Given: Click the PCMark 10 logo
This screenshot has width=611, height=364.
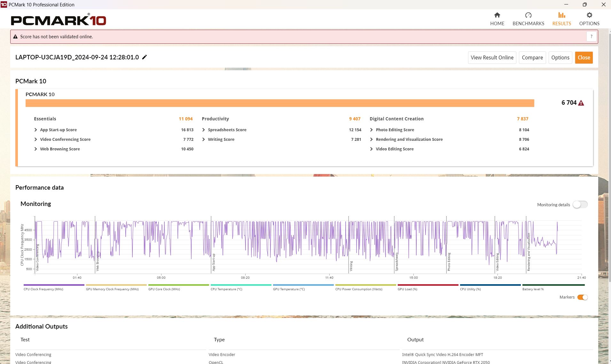Looking at the screenshot, I should click(59, 20).
